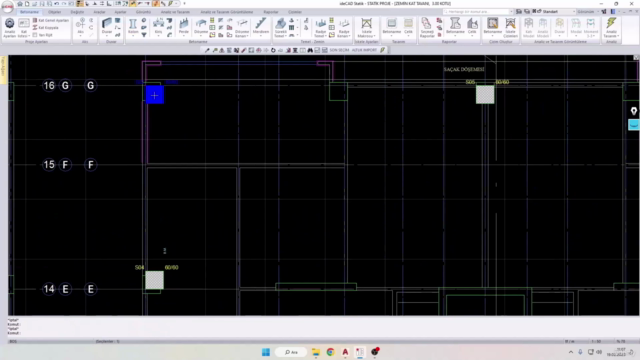Select the S05 column at top right
Viewport: 640px width, 360px height.
(x=485, y=95)
